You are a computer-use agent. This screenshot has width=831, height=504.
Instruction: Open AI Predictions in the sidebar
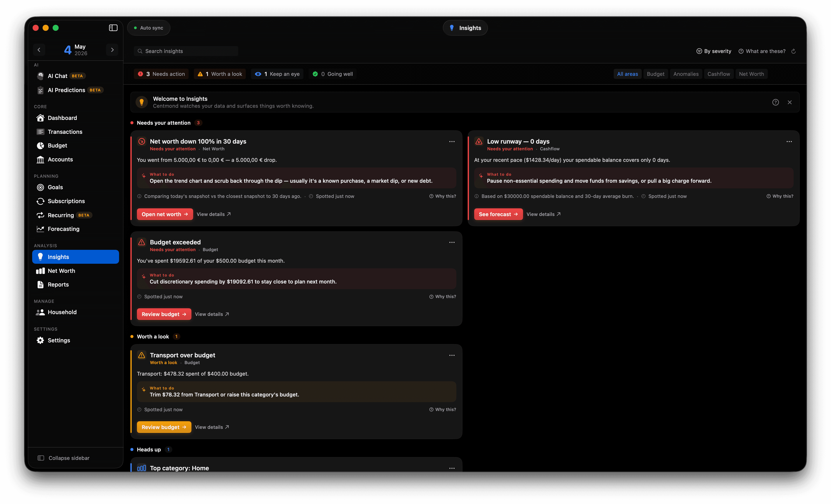[76, 90]
